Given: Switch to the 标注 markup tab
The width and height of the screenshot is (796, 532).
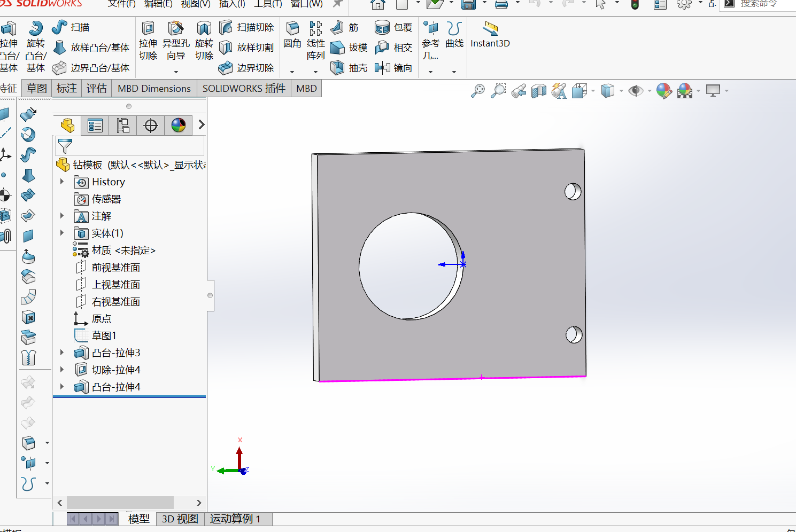Looking at the screenshot, I should (x=67, y=88).
